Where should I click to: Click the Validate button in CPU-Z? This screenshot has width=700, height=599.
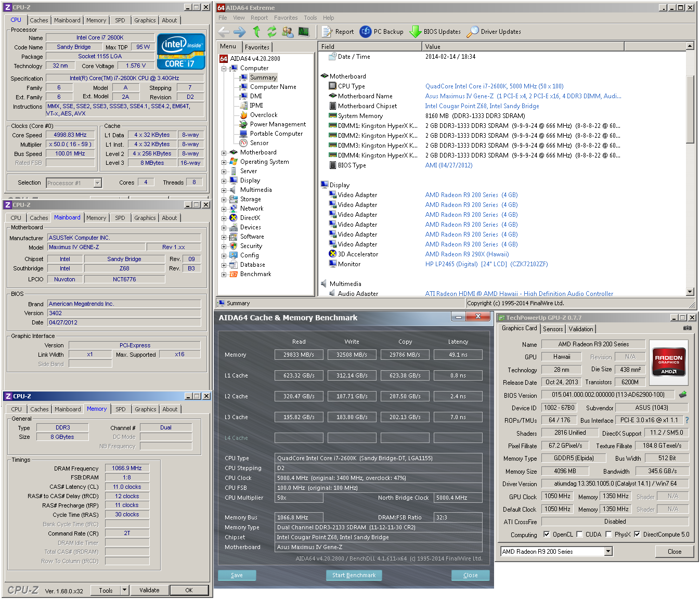[149, 590]
